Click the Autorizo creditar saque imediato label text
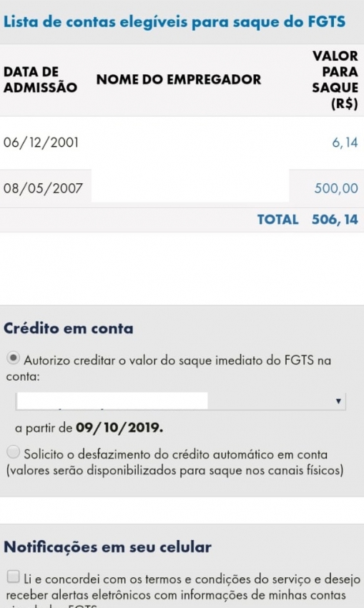The image size is (364, 608). pyautogui.click(x=169, y=368)
